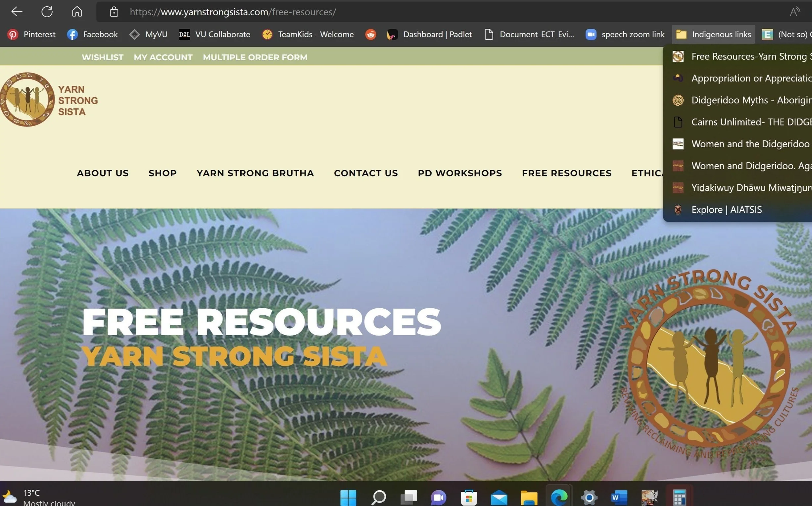Click the browser back arrow
The width and height of the screenshot is (812, 506).
17,12
